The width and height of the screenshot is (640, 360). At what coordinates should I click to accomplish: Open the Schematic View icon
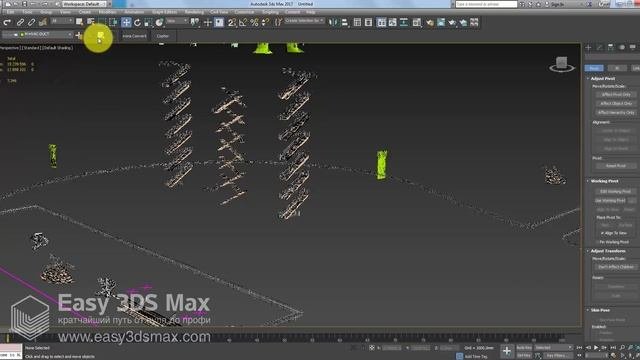pos(404,22)
